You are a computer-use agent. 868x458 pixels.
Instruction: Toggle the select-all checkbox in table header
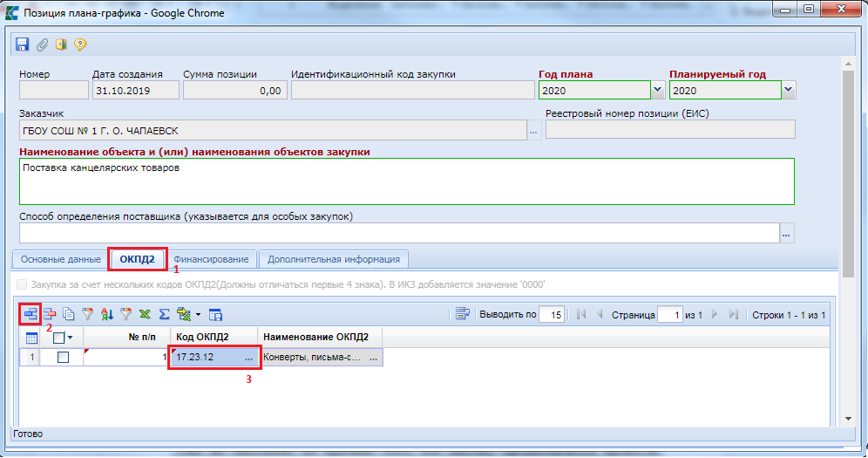click(x=59, y=338)
